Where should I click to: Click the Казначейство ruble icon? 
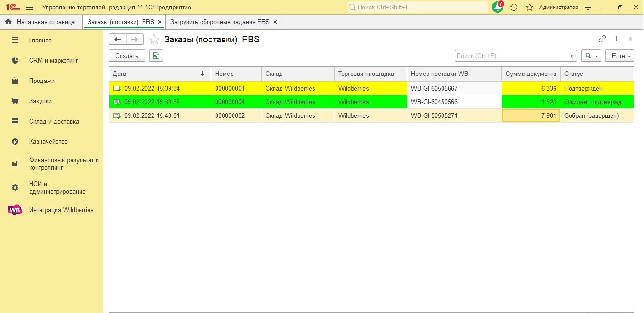coord(15,142)
